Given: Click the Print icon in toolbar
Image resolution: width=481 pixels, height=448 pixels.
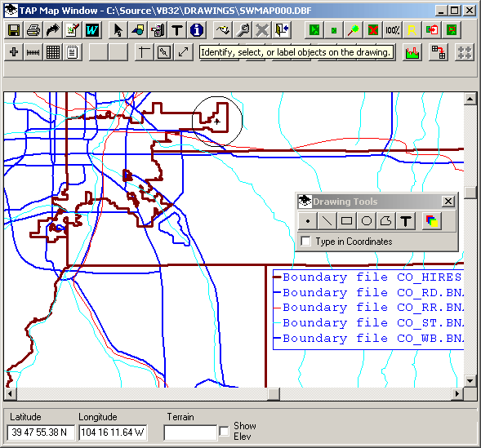Looking at the screenshot, I should coord(33,30).
